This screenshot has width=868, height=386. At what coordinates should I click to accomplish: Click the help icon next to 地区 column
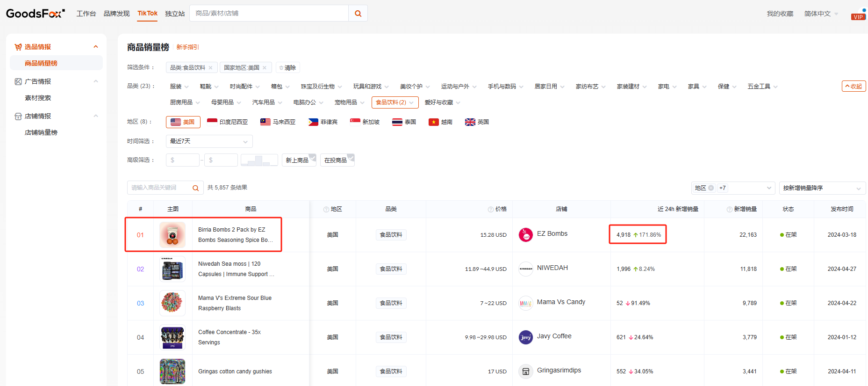point(326,210)
